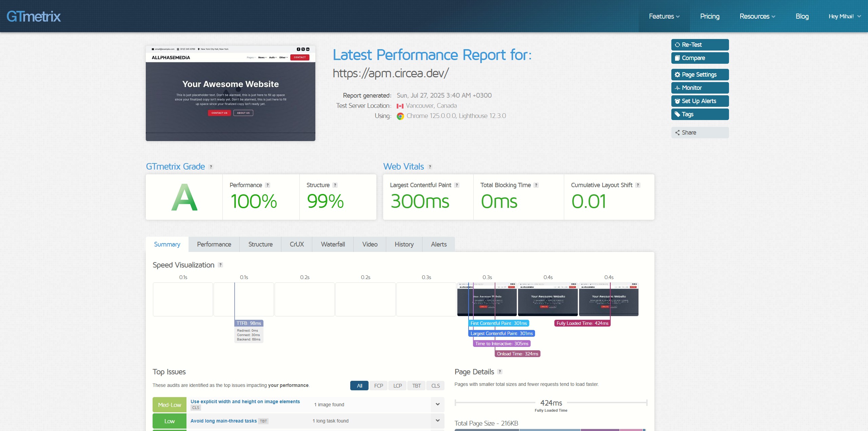Switch to the Waterfall tab

click(333, 244)
